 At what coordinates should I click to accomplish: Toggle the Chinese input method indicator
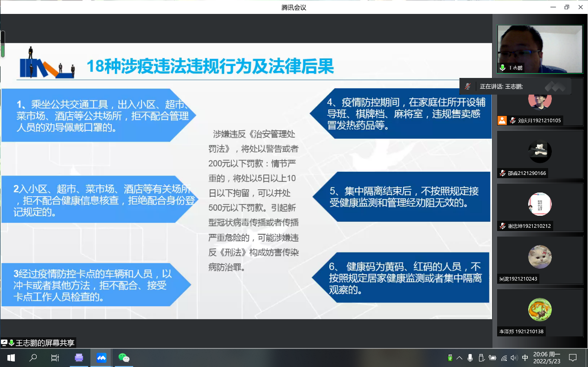(525, 358)
